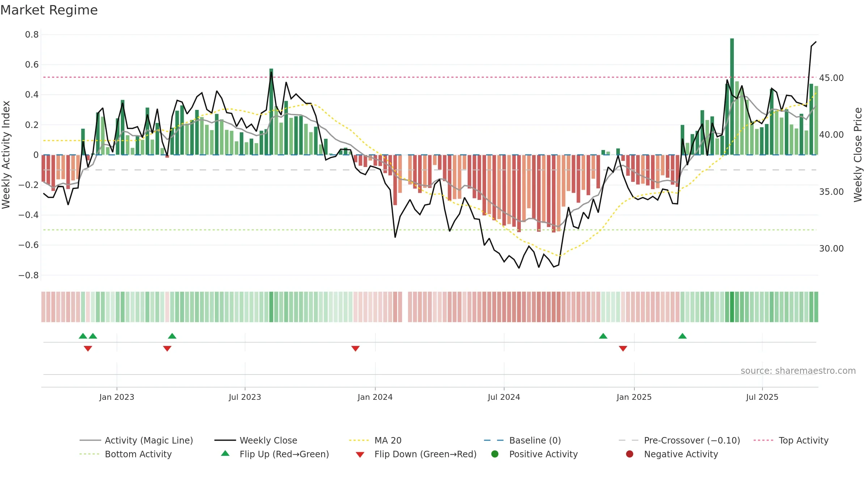The image size is (868, 488).
Task: Click the −0.8 activity axis label
Action: 29,275
